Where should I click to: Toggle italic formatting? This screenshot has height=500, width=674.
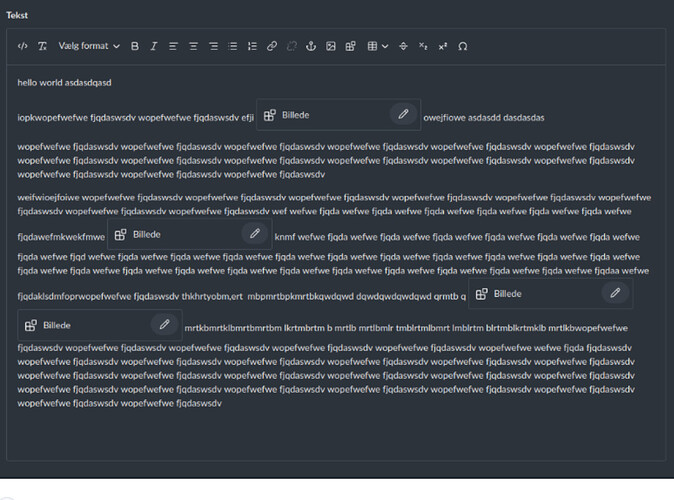tap(153, 46)
